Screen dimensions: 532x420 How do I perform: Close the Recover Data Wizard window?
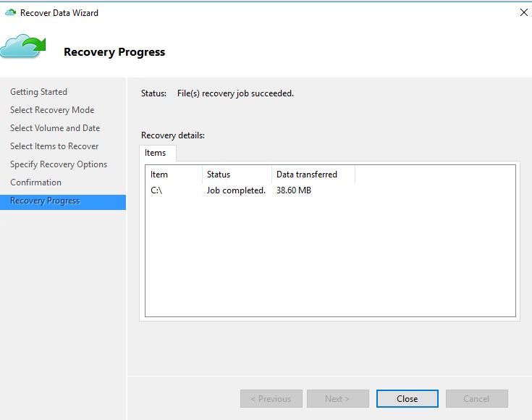523,12
